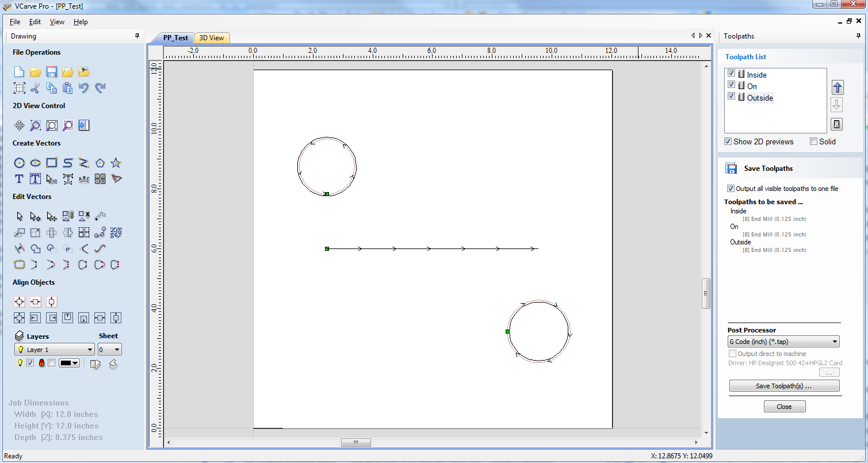
Task: Select the Pan view tool
Action: click(x=19, y=125)
